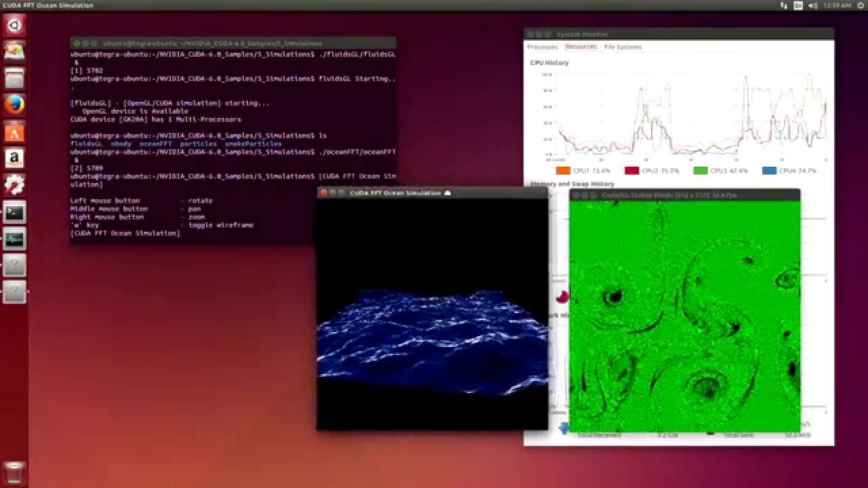Click the Stable Fluids window title bar

685,195
